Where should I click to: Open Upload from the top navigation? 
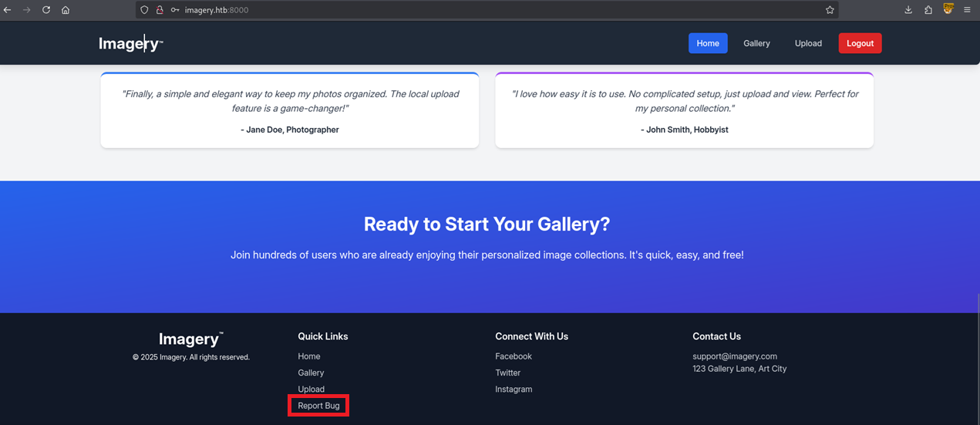808,43
